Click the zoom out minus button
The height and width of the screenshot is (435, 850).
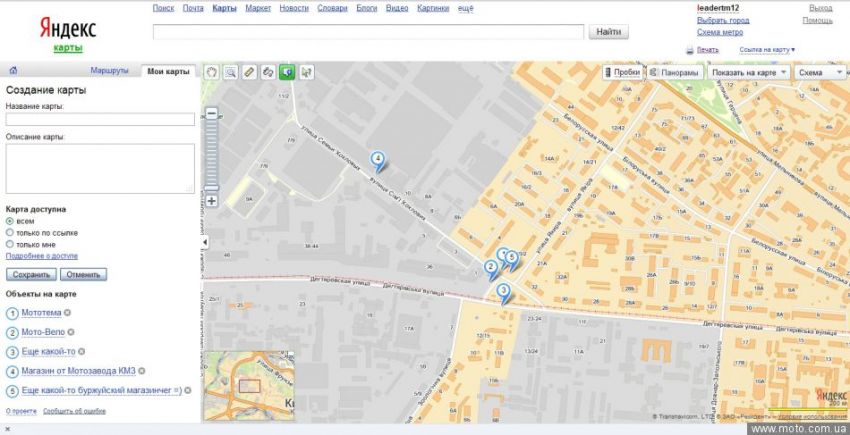212,114
